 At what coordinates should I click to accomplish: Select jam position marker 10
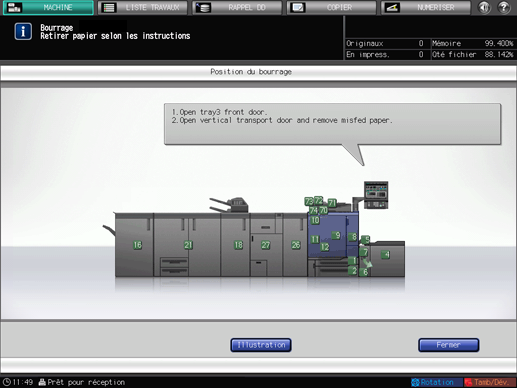pyautogui.click(x=315, y=220)
